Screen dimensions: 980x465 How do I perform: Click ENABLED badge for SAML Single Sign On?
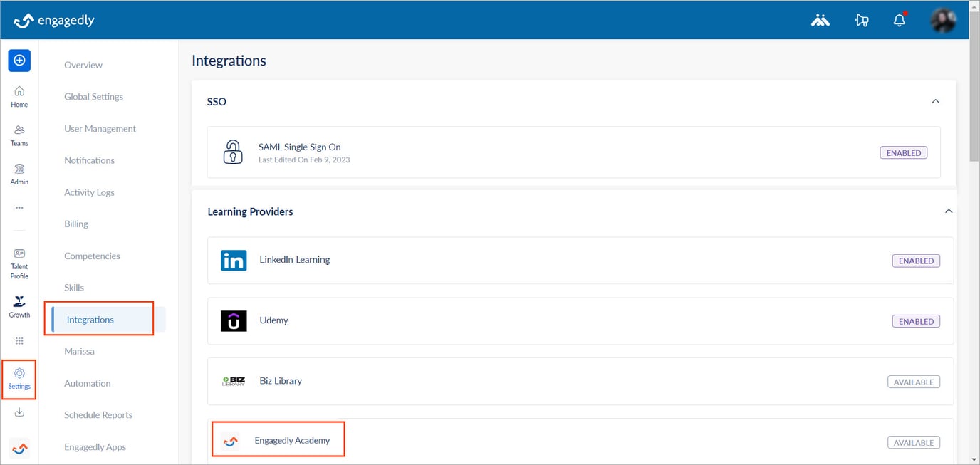click(x=904, y=152)
